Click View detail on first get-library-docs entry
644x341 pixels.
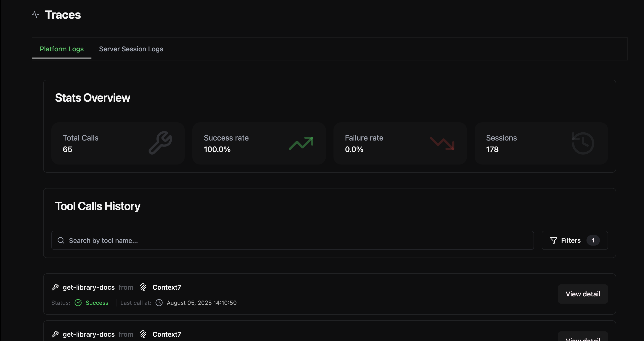583,294
